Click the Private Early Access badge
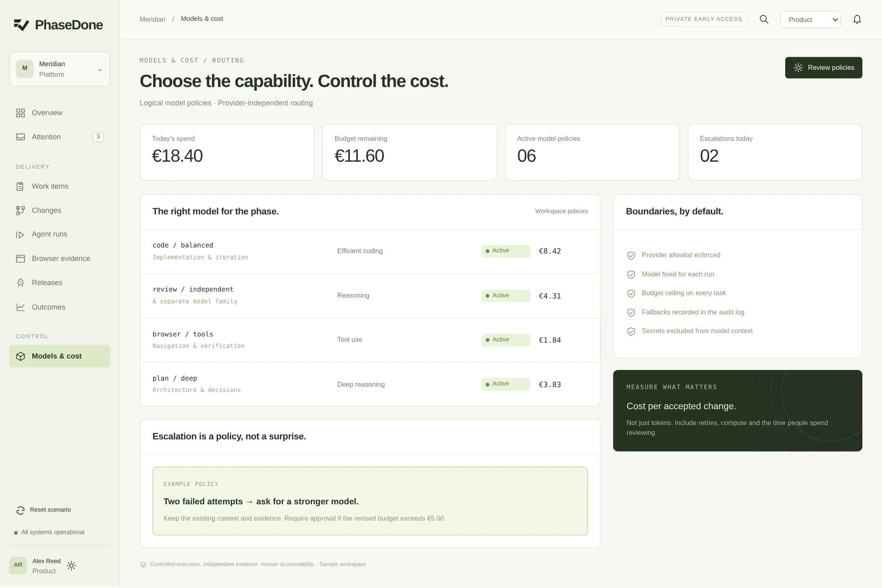The image size is (882, 588). (704, 19)
